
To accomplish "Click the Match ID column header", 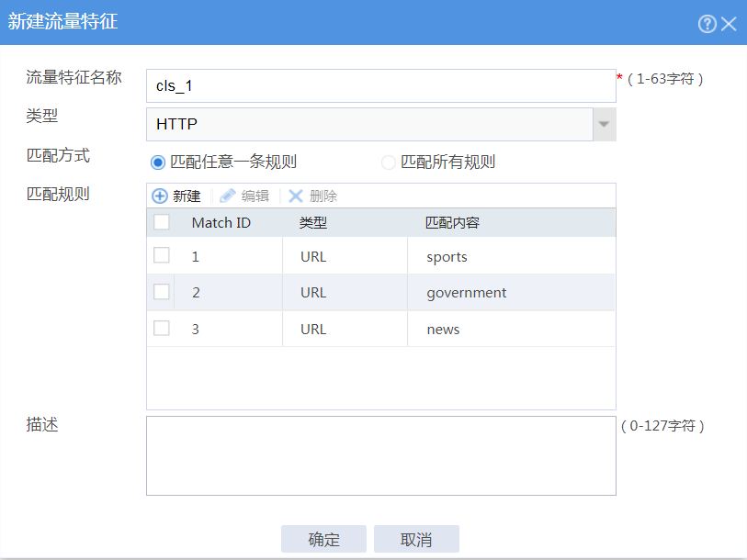I will point(221,223).
